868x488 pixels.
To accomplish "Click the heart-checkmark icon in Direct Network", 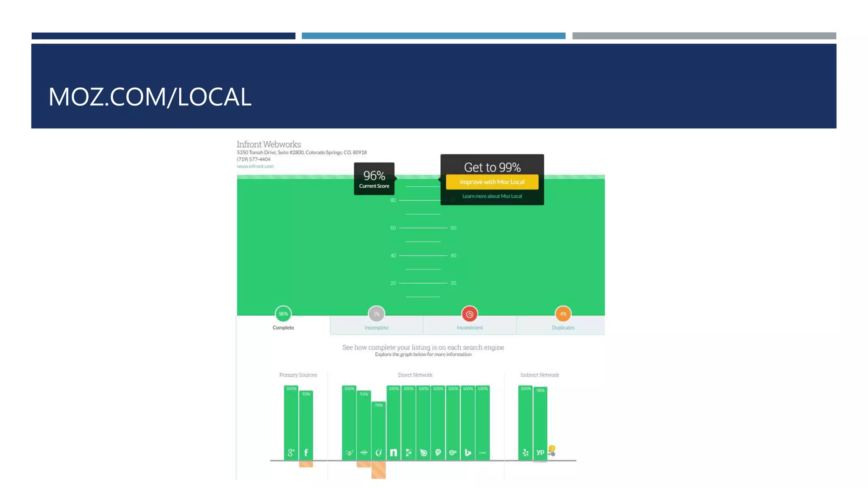I will (349, 453).
